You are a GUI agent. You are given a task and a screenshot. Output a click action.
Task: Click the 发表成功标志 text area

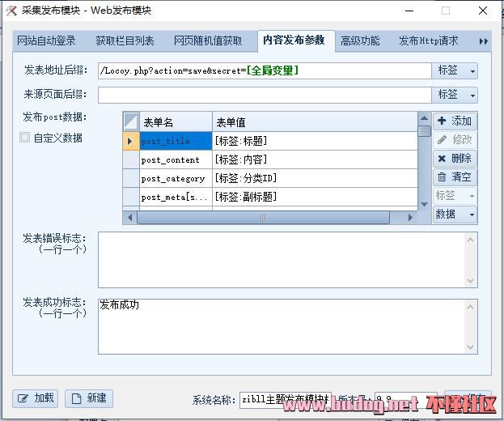pyautogui.click(x=282, y=327)
